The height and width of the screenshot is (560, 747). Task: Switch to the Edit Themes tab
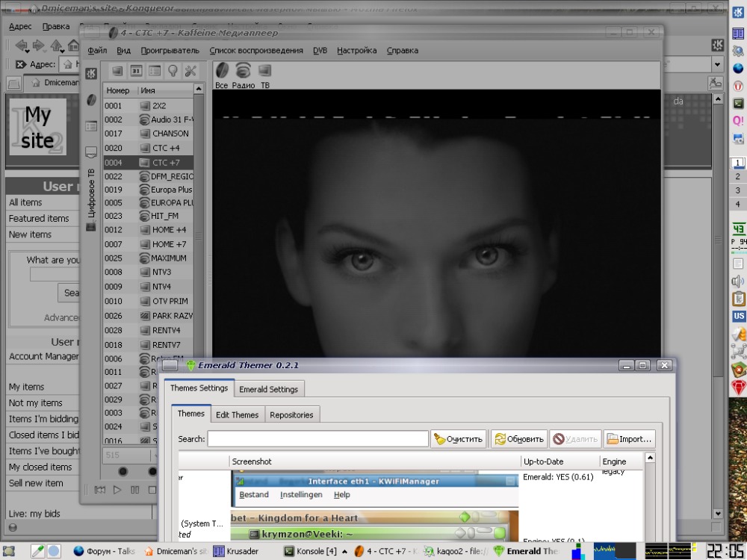point(238,414)
